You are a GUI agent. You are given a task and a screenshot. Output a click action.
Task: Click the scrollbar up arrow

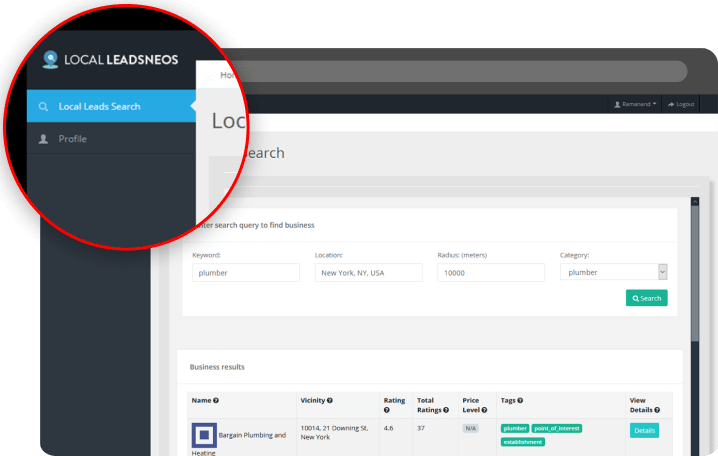695,201
